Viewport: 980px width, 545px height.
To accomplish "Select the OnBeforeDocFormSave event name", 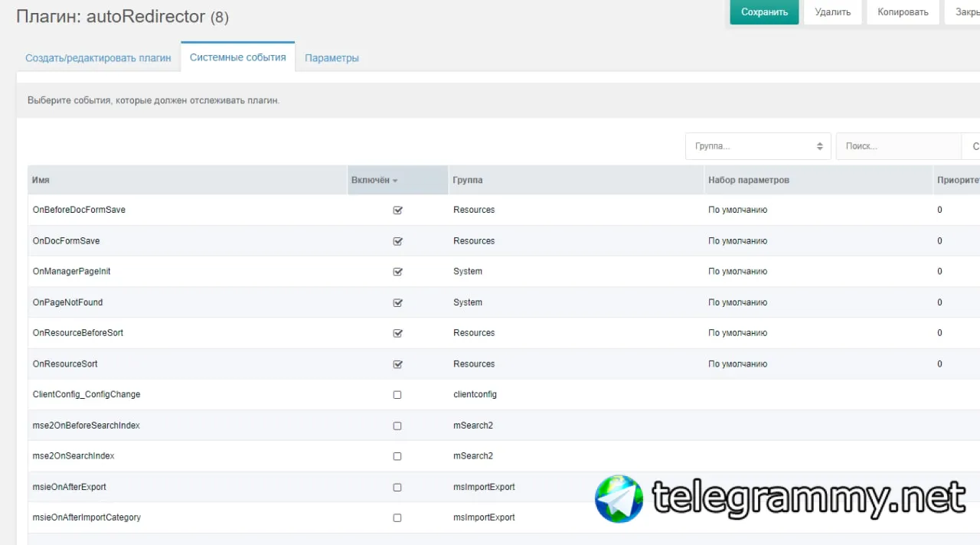I will pyautogui.click(x=79, y=210).
